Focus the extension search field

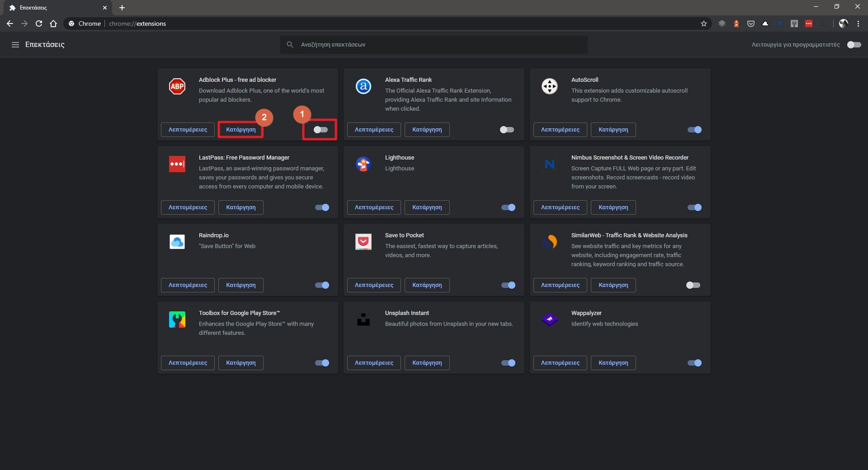tap(434, 45)
